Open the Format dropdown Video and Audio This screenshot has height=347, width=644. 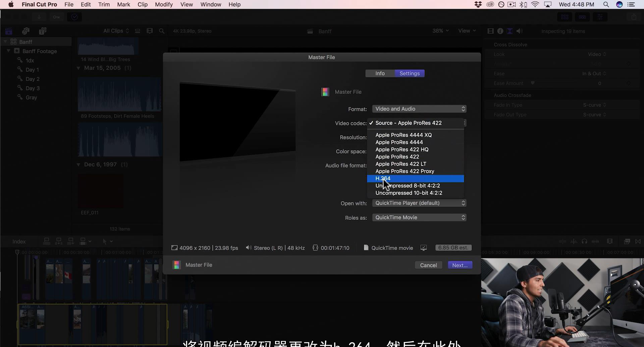coord(419,109)
